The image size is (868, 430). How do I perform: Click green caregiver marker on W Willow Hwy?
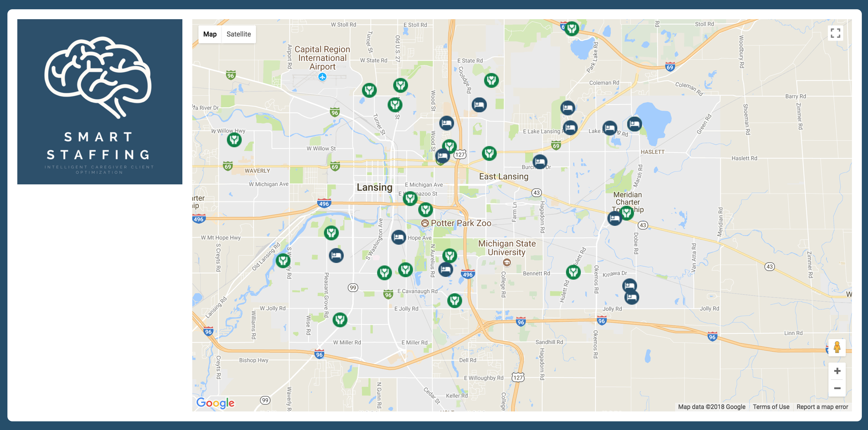tap(234, 139)
